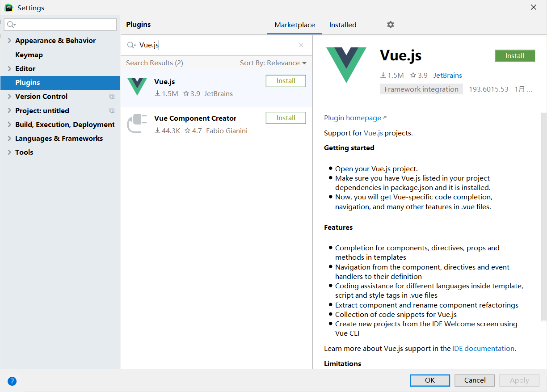Install the Vue Component Creator plugin

coord(286,118)
